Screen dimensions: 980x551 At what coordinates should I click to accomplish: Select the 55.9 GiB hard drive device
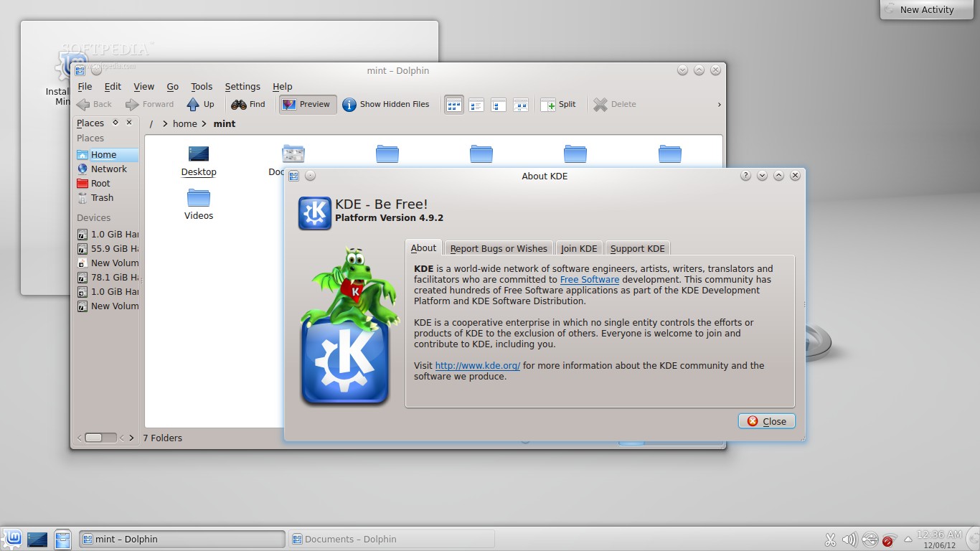tap(107, 248)
